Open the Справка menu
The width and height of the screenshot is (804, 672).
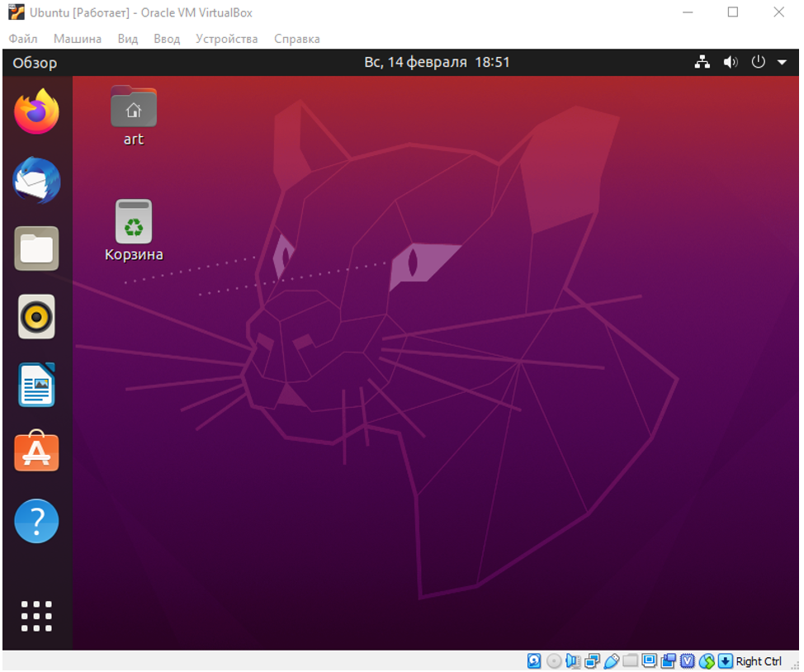point(297,39)
